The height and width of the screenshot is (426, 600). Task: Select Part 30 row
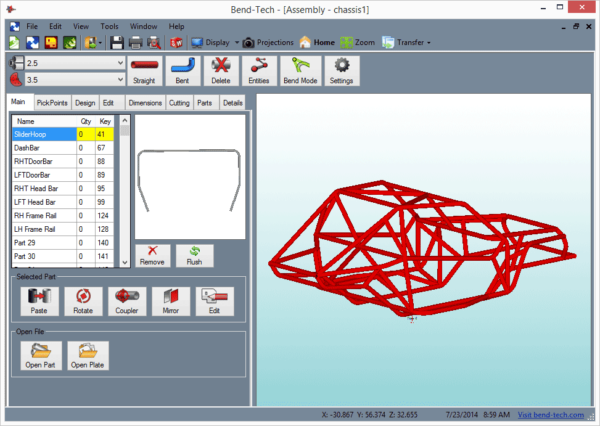tap(63, 256)
